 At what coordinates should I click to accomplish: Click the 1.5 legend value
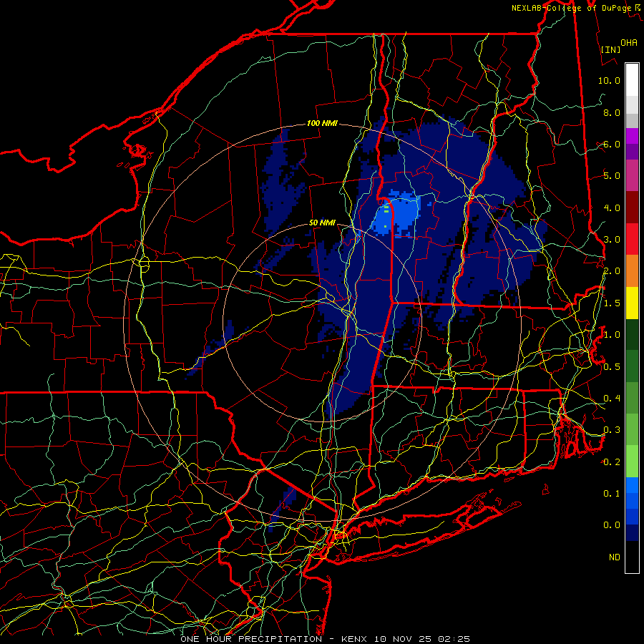pyautogui.click(x=612, y=303)
